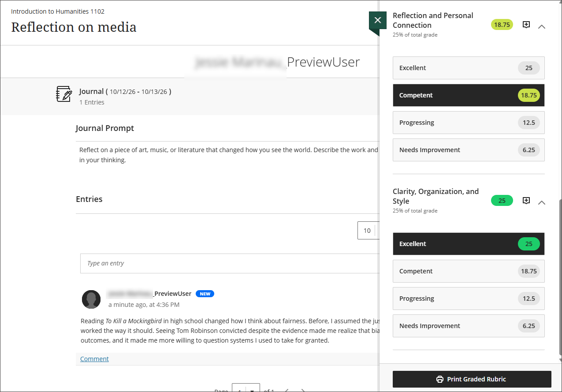Close the graded rubric panel
This screenshot has width=562, height=392.
377,20
